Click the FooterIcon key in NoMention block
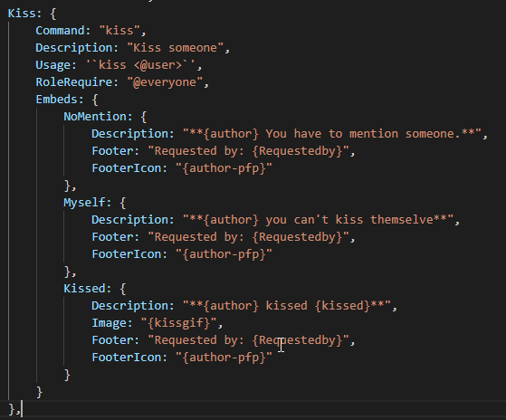This screenshot has width=506, height=420. click(x=126, y=168)
